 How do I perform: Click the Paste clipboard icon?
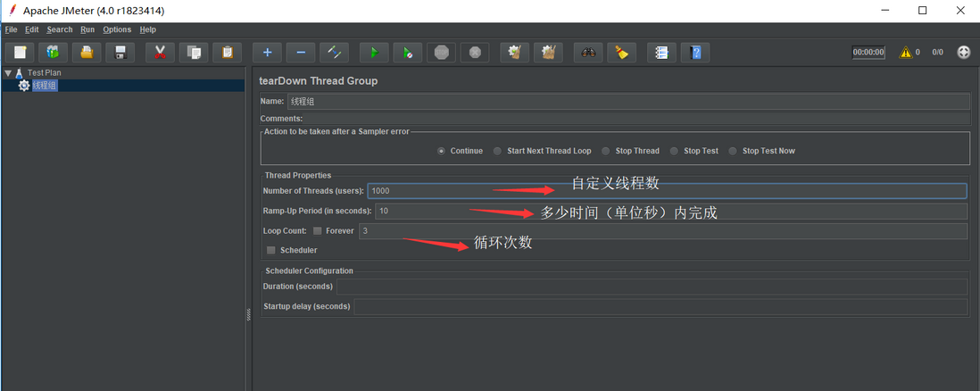point(228,53)
